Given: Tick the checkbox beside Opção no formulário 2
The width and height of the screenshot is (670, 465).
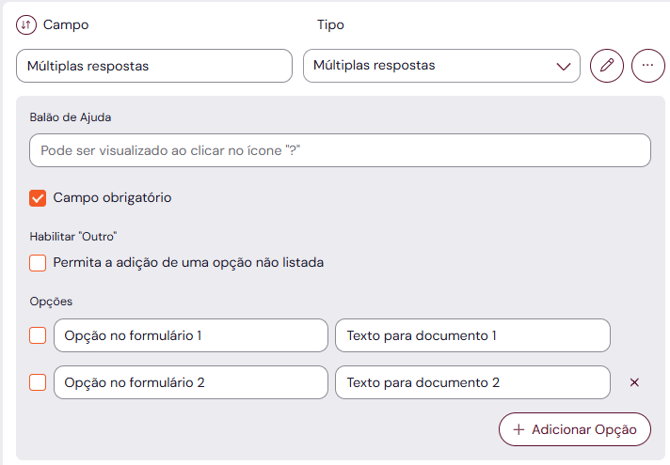Looking at the screenshot, I should (38, 382).
